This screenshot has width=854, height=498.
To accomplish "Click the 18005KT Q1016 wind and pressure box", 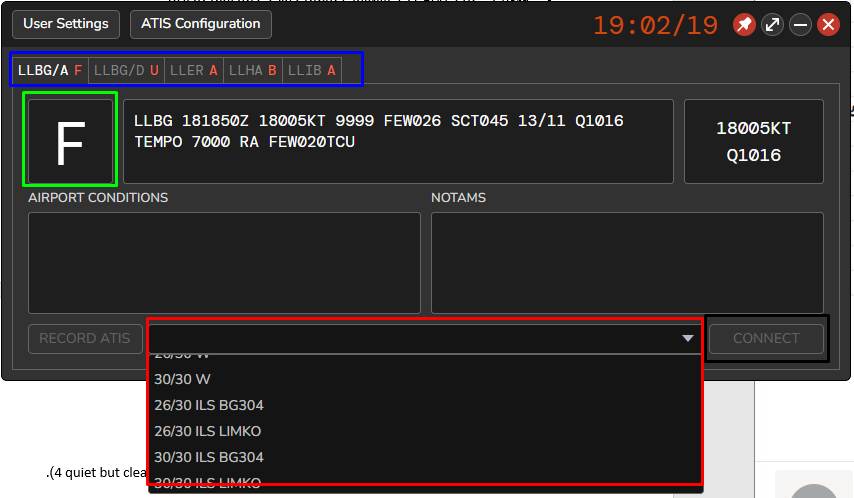I will pyautogui.click(x=754, y=141).
